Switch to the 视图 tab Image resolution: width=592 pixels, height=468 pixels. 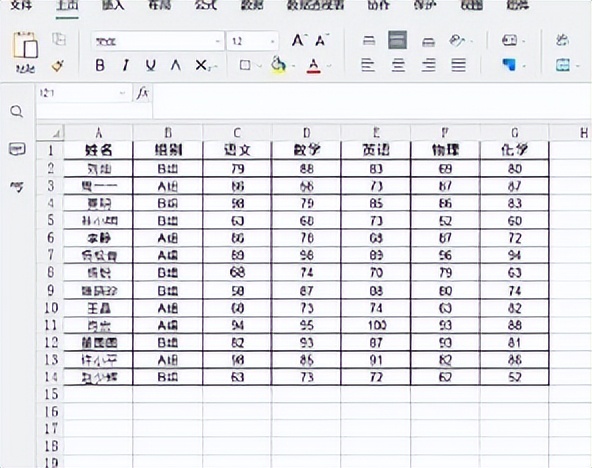tap(472, 5)
